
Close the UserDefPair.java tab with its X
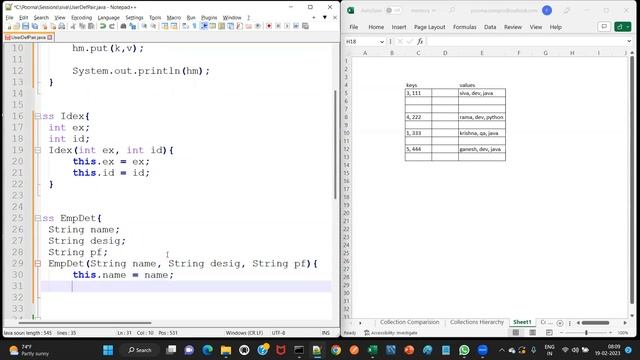pyautogui.click(x=50, y=37)
